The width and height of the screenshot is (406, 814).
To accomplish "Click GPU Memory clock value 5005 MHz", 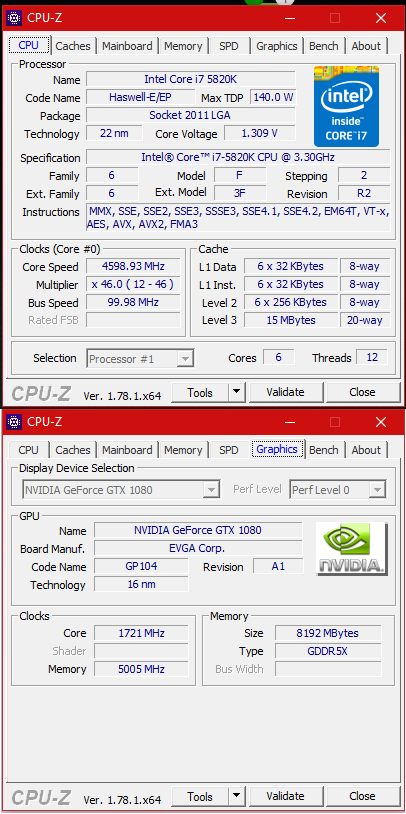I will 141,669.
